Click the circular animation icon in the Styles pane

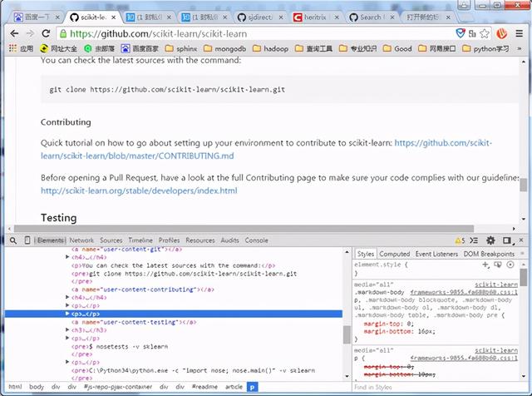click(510, 265)
